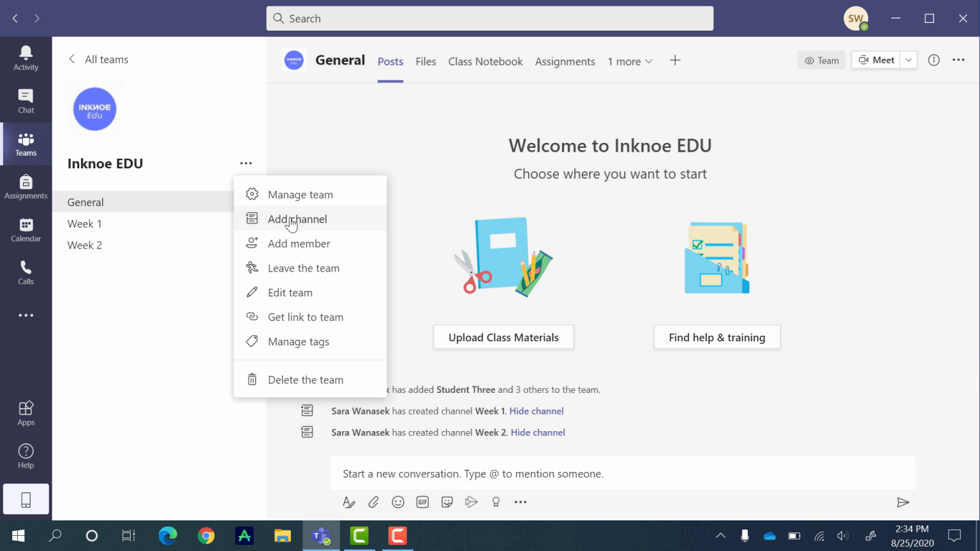Open more messaging extensions ellipsis
The width and height of the screenshot is (980, 551).
(521, 503)
